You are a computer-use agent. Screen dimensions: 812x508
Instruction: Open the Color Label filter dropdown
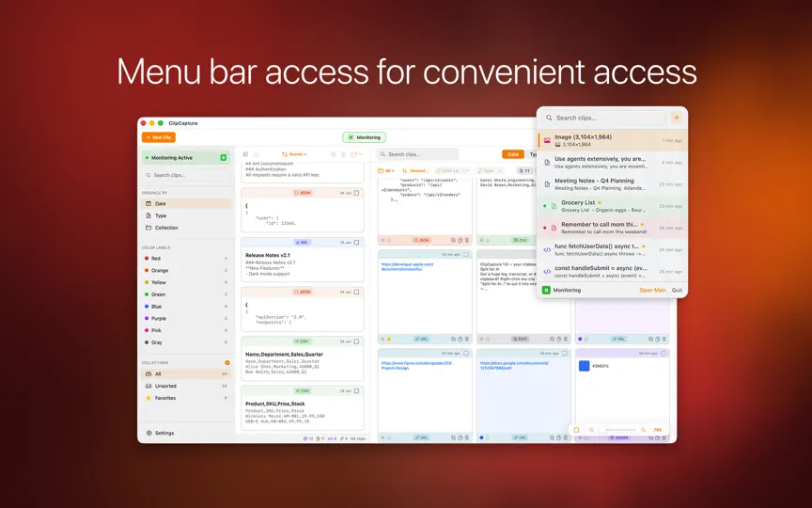[453, 170]
